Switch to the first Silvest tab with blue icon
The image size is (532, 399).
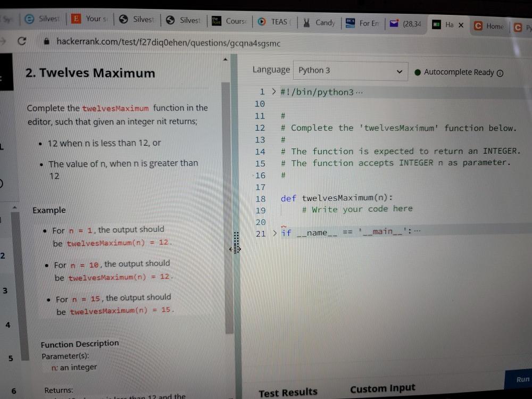[x=43, y=19]
